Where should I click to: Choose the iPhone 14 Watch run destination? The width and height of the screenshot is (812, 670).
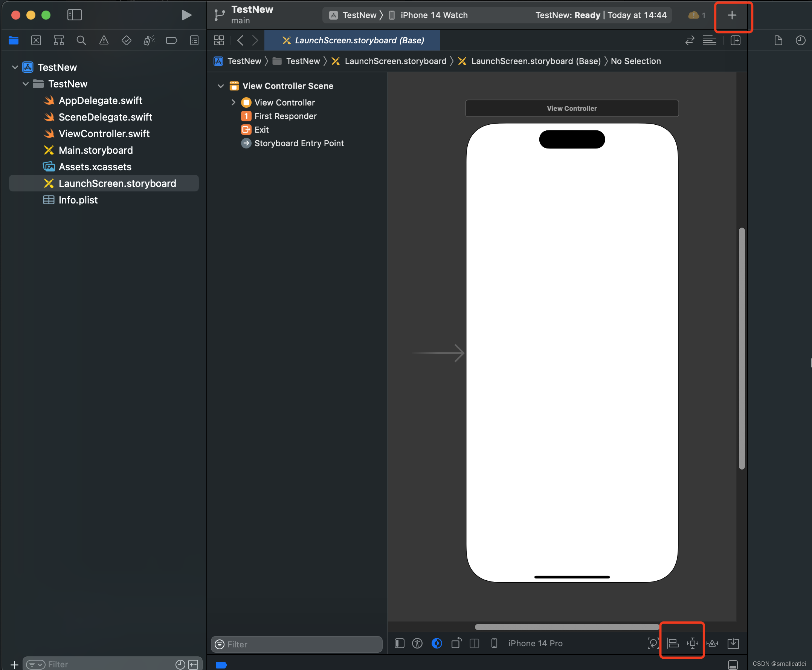433,15
